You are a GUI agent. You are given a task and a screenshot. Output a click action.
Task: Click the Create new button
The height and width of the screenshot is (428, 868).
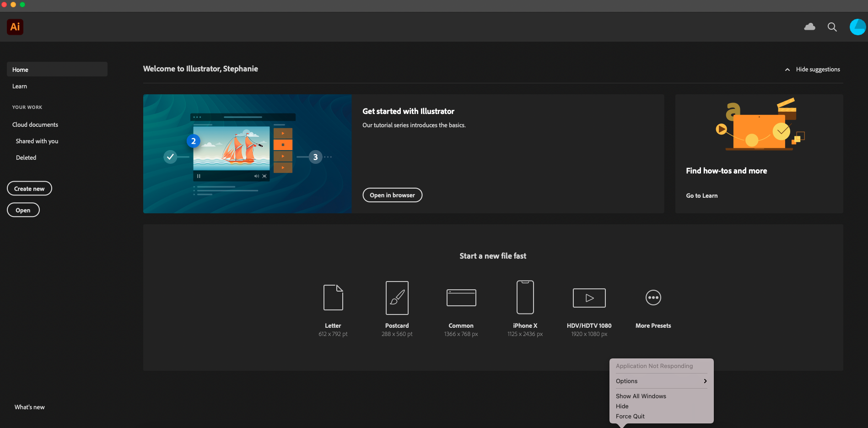click(x=29, y=189)
